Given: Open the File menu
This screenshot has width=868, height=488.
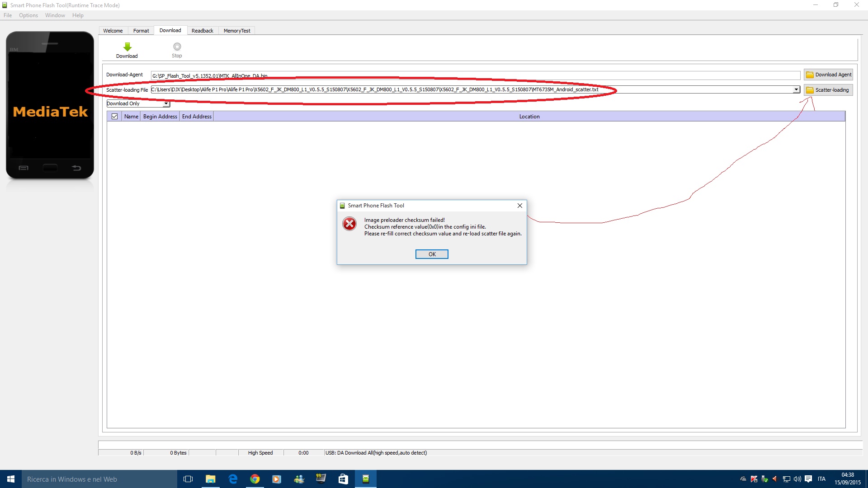Looking at the screenshot, I should click(x=8, y=15).
